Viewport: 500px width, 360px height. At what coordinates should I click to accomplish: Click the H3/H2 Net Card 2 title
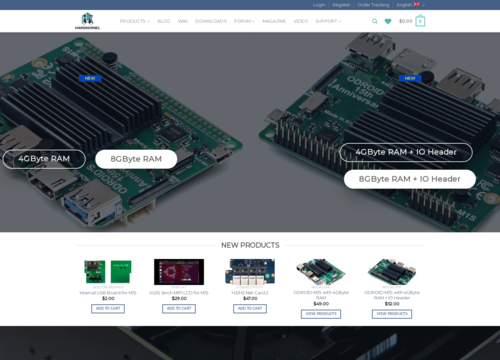pos(250,293)
